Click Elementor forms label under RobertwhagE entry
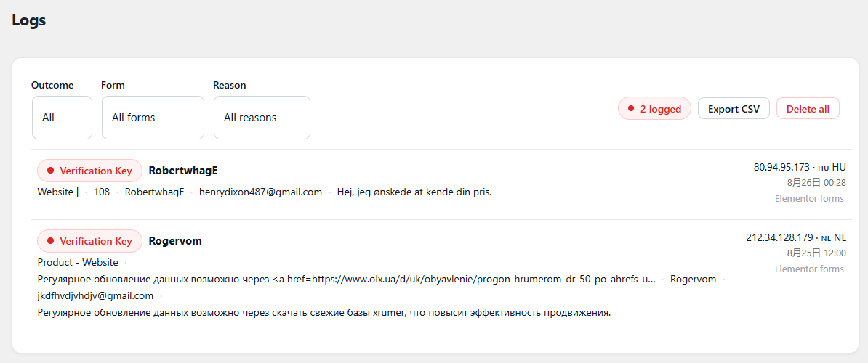Image resolution: width=868 pixels, height=363 pixels. pyautogui.click(x=809, y=198)
